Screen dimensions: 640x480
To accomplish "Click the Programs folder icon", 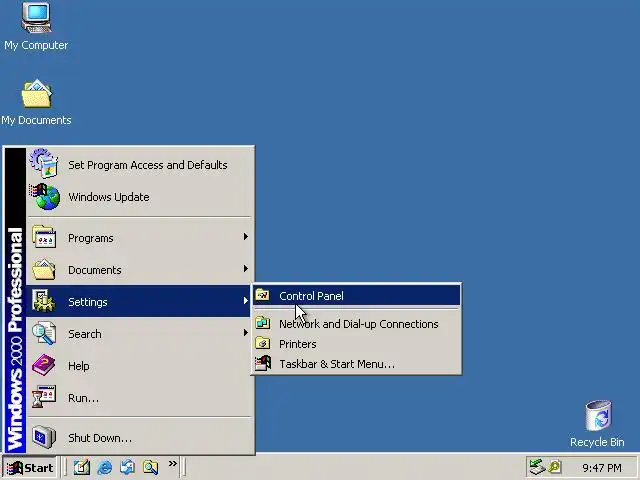I will tap(44, 237).
